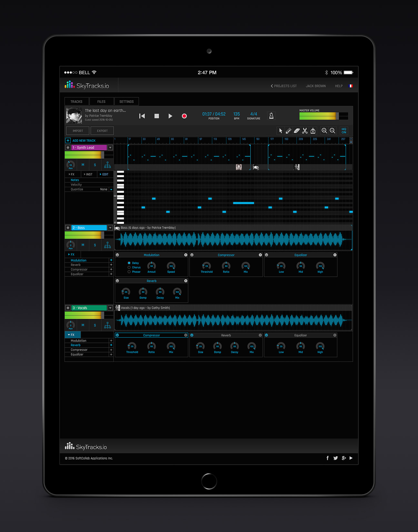Arm record on Bass track
Viewport: 418px width, 532px height.
point(68,228)
